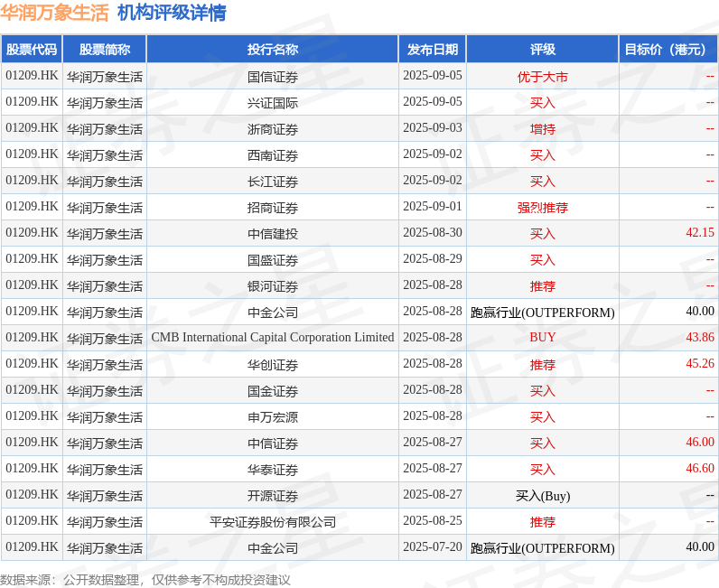The height and width of the screenshot is (588, 719).
Task: Click the 发布日期 column header
Action: 433,49
